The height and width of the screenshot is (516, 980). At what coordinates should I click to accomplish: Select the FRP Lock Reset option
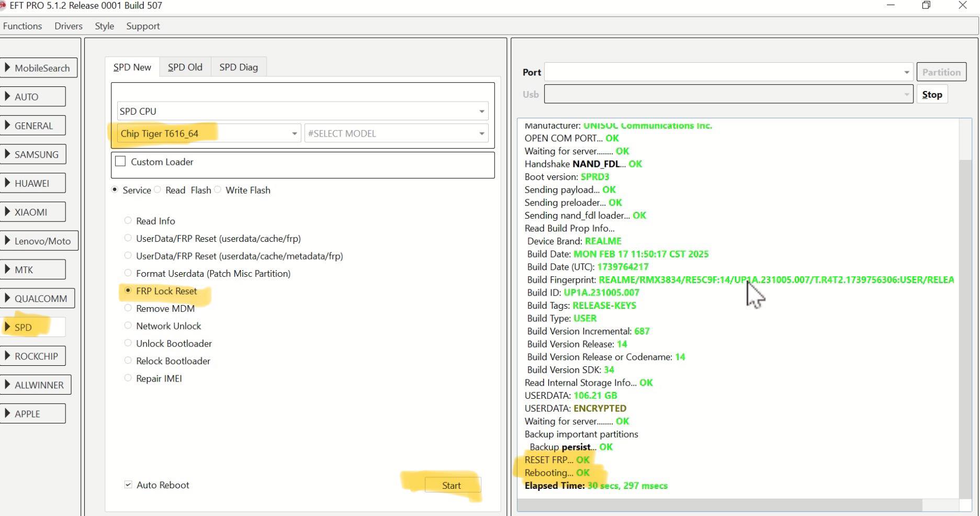[128, 291]
